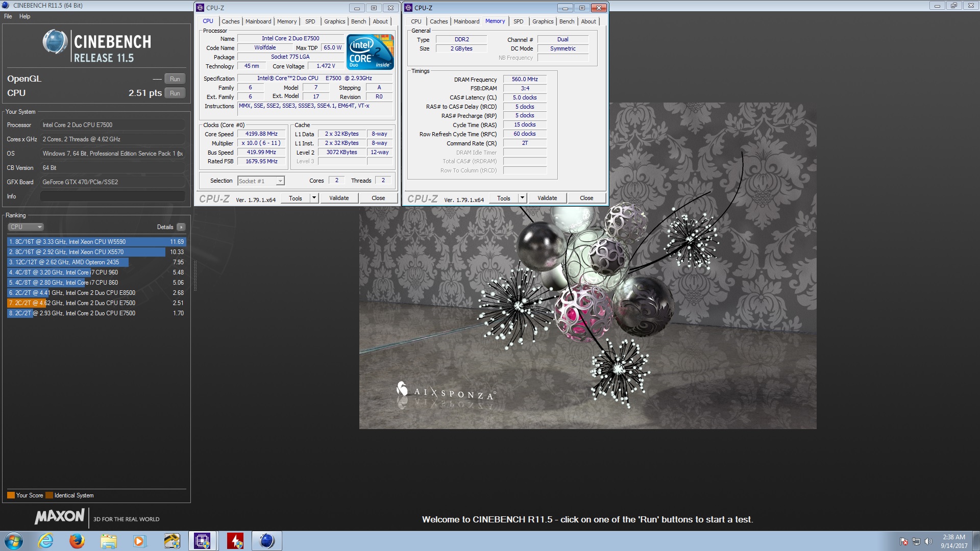The width and height of the screenshot is (980, 551).
Task: Click the Rated FSB value 1679.95 MHz
Action: (261, 161)
